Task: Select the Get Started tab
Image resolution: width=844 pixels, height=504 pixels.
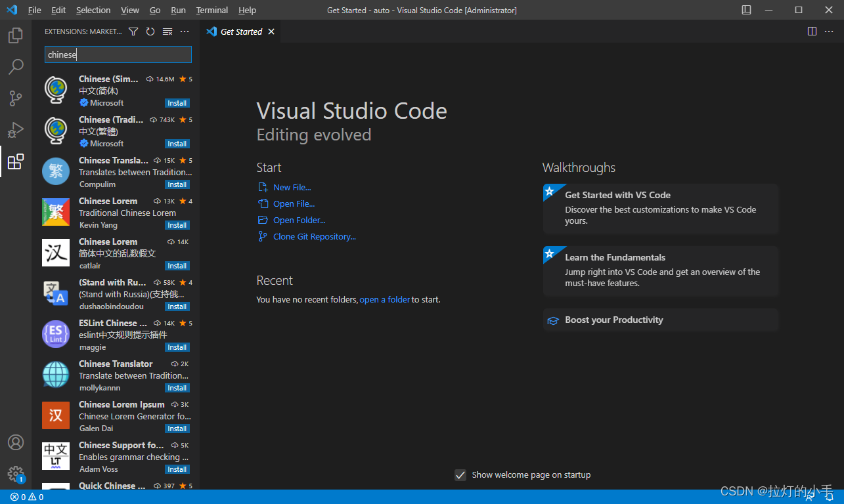Action: [240, 31]
